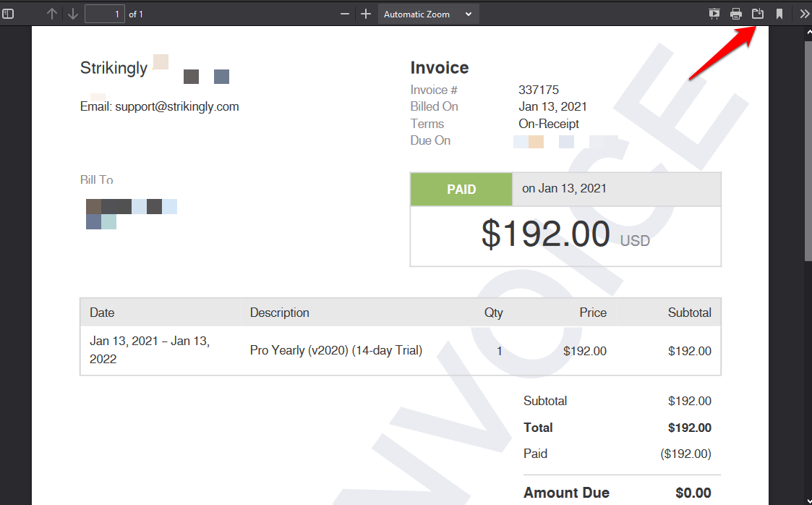The width and height of the screenshot is (812, 505).
Task: Zoom out with the minus button
Action: [345, 14]
